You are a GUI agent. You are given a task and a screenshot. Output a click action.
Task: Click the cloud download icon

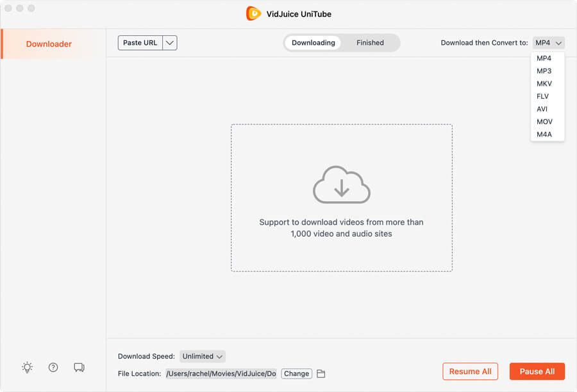pos(342,184)
